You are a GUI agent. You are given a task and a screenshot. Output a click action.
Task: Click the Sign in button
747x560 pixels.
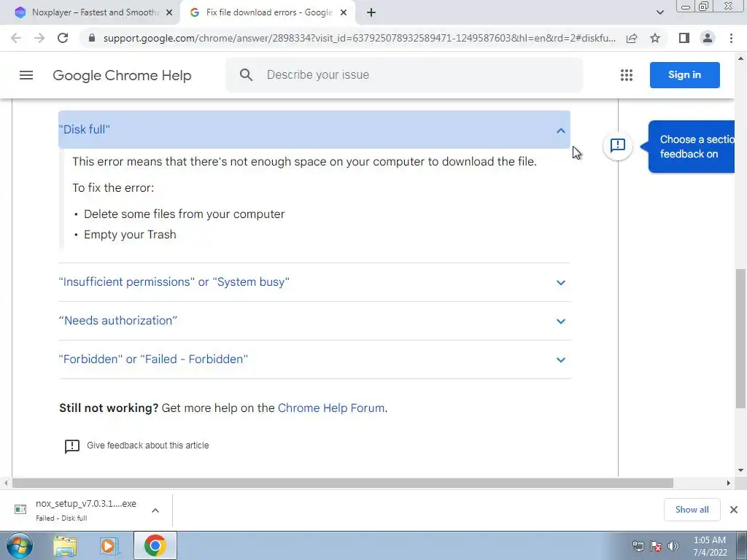684,75
